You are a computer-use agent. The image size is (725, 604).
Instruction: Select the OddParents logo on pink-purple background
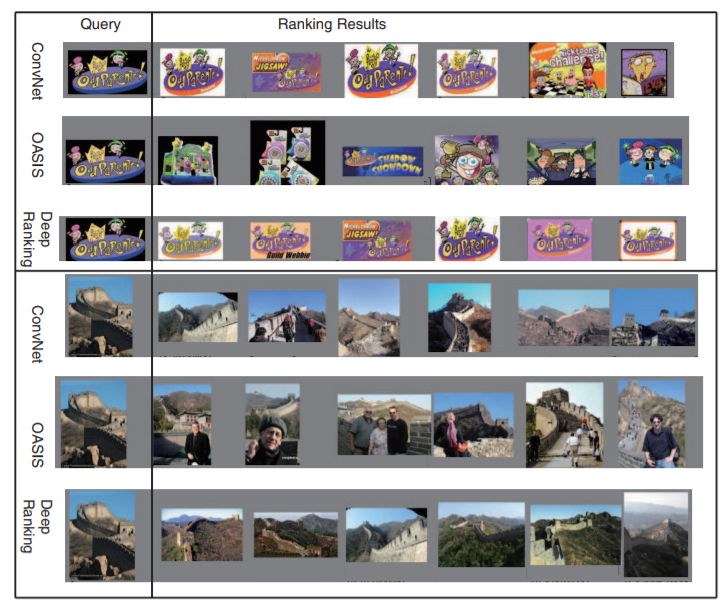559,240
